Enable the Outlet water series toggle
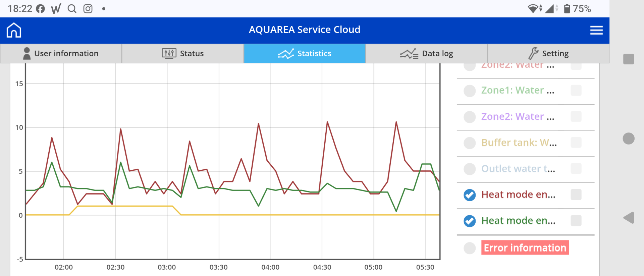Viewport: 644px width, 276px height. [x=470, y=169]
